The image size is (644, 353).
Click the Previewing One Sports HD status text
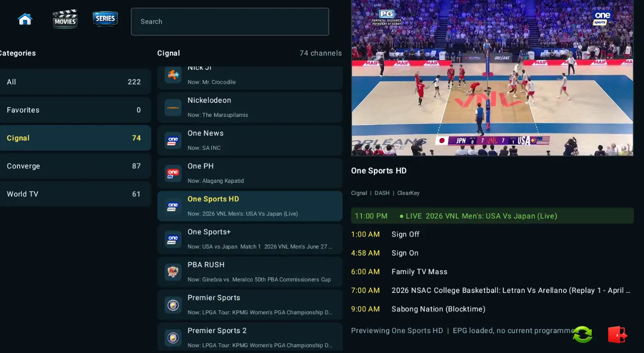pyautogui.click(x=462, y=331)
